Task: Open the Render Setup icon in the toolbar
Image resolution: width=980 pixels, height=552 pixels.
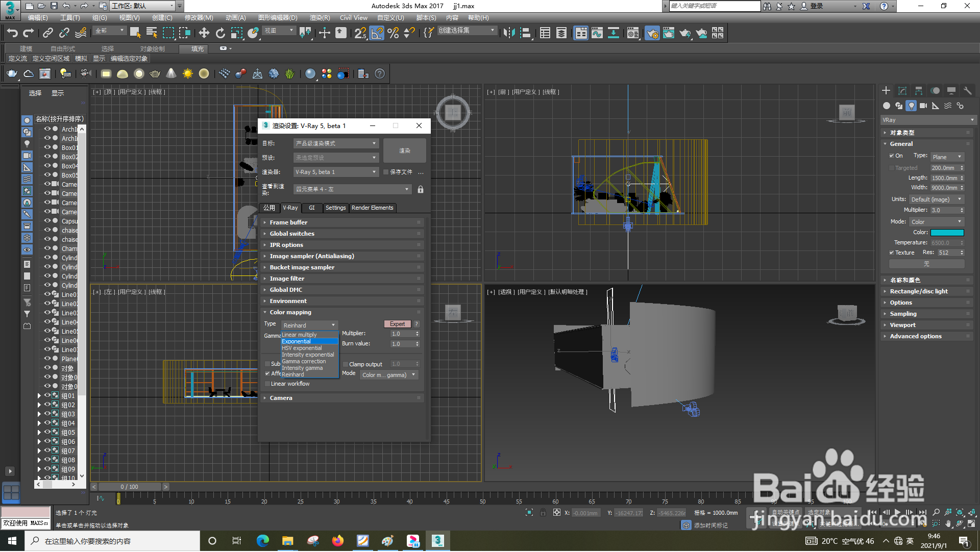Action: 652,33
